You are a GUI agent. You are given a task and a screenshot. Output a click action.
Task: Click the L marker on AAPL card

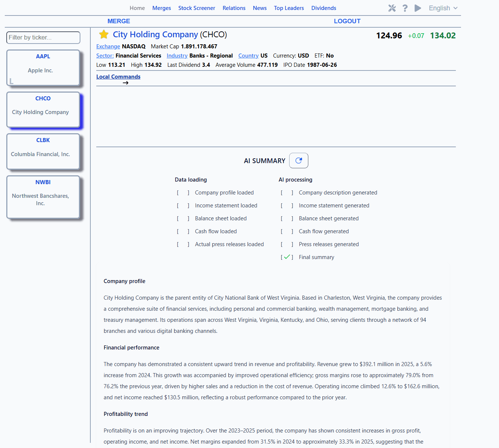11,81
